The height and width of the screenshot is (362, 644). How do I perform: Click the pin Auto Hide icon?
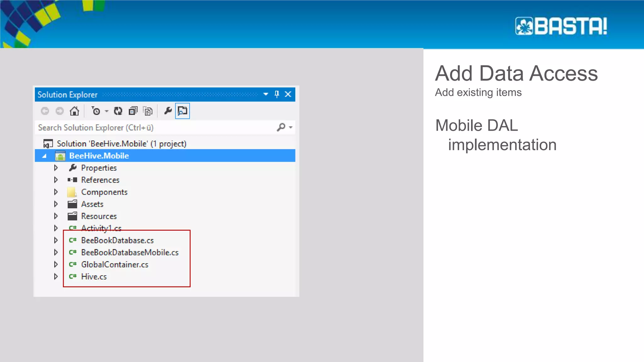click(x=277, y=94)
